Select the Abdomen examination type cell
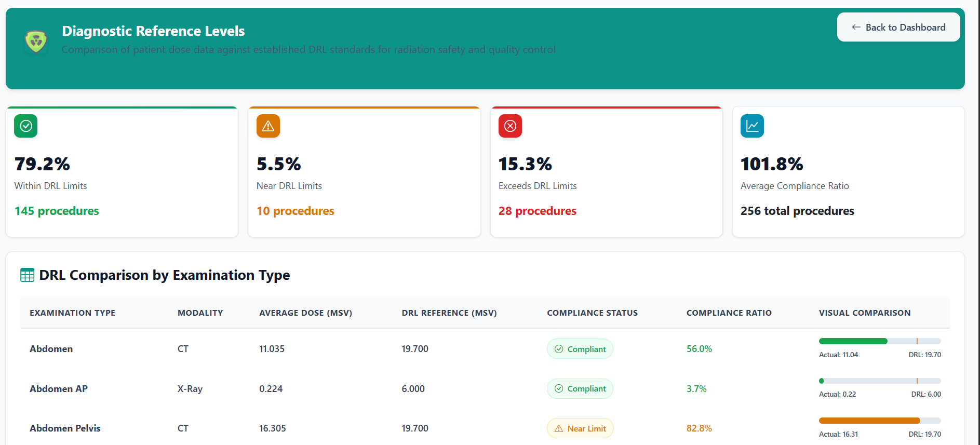 point(51,349)
